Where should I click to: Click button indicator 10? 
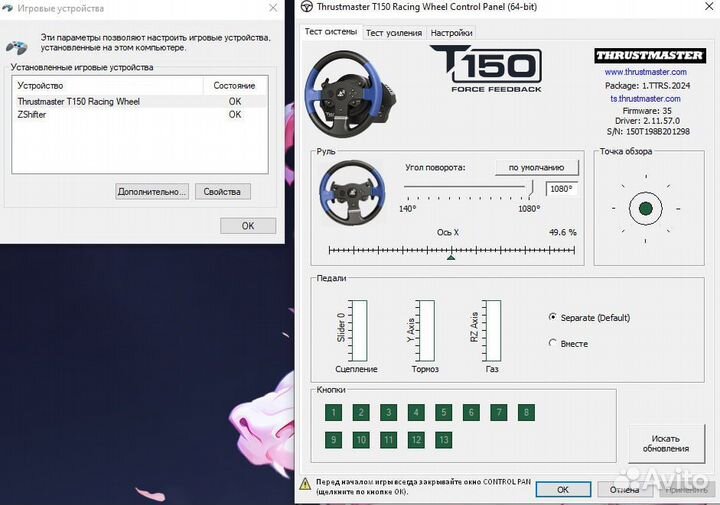(x=361, y=440)
